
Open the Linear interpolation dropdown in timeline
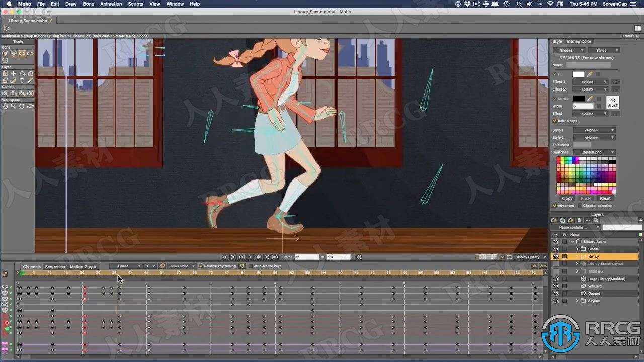[126, 266]
